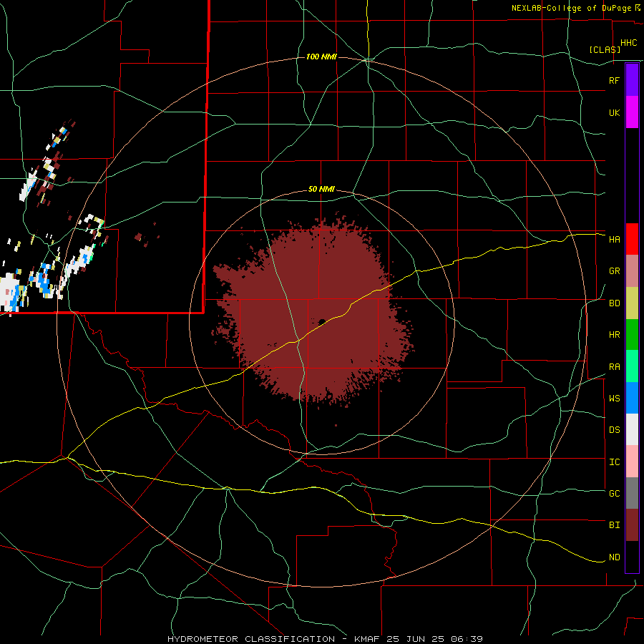This screenshot has height=644, width=644.
Task: Select the light pink IC legend swatch
Action: click(x=632, y=462)
